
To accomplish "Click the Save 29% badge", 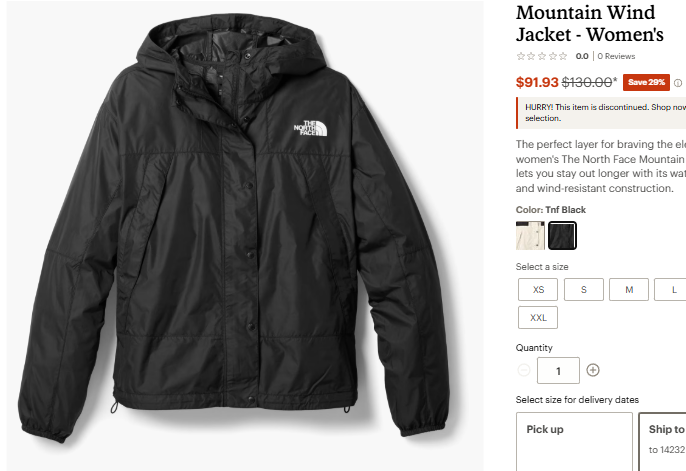I will [645, 83].
